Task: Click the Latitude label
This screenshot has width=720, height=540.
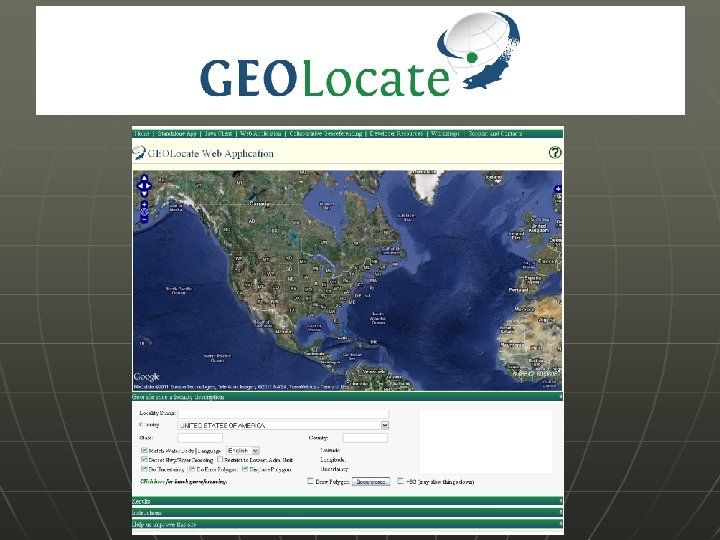Action: [x=330, y=450]
